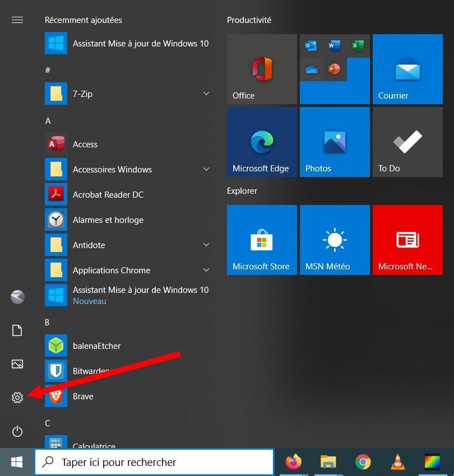The image size is (454, 476).
Task: Open the Microsoft Edge tile
Action: pos(262,142)
